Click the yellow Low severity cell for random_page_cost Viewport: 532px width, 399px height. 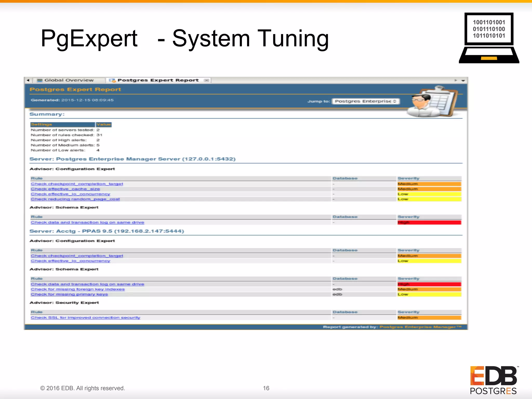click(429, 199)
